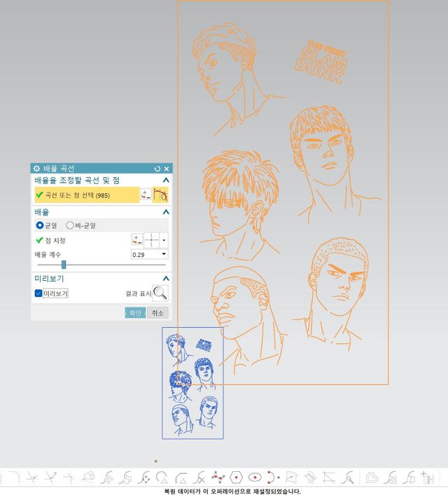Click the 결과 표시 magnifier icon
Image resolution: width=448 pixels, height=495 pixels.
click(160, 293)
